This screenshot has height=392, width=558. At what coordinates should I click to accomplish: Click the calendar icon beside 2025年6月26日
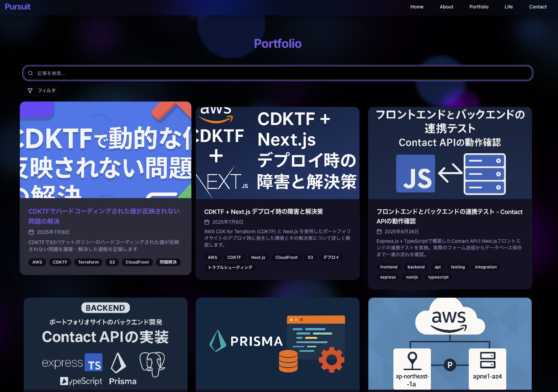point(379,231)
